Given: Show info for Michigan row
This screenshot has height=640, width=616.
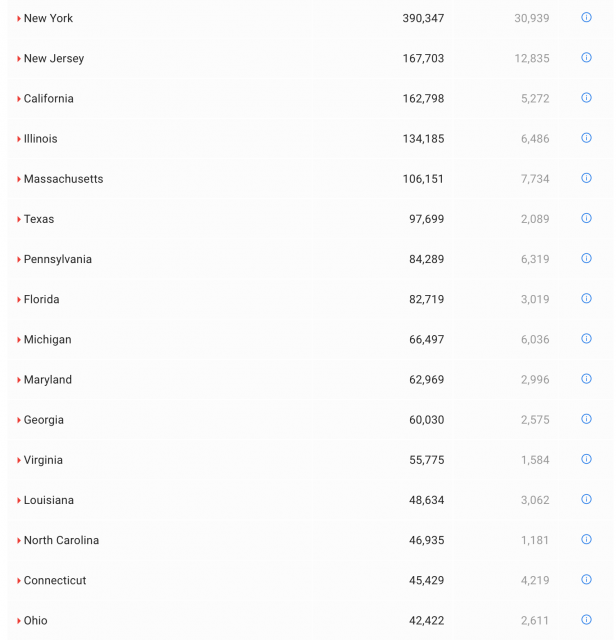Looking at the screenshot, I should point(587,339).
